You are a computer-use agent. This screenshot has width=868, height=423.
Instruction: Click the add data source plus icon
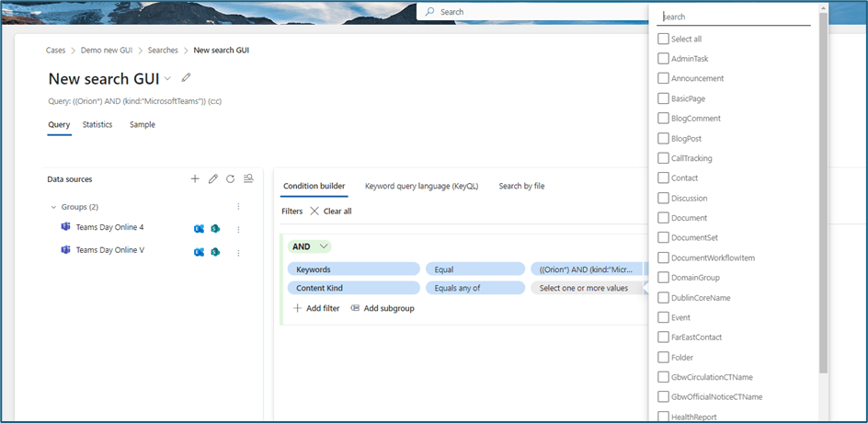click(195, 179)
